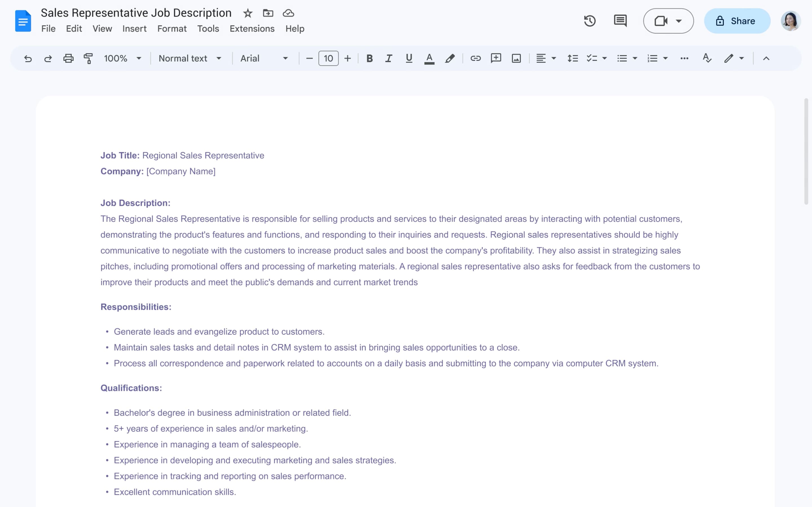Toggle bold formatting
The width and height of the screenshot is (812, 507).
coord(369,59)
